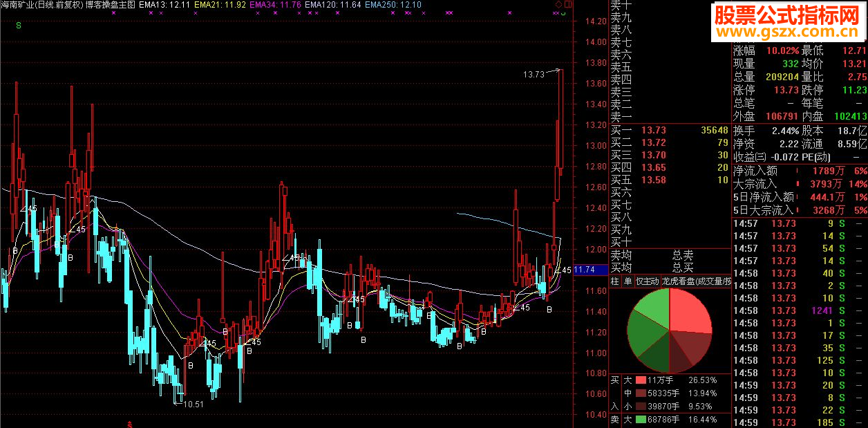Select the 14:59 trade of 22 lots
This screenshot has width=868, height=428.
click(x=800, y=410)
